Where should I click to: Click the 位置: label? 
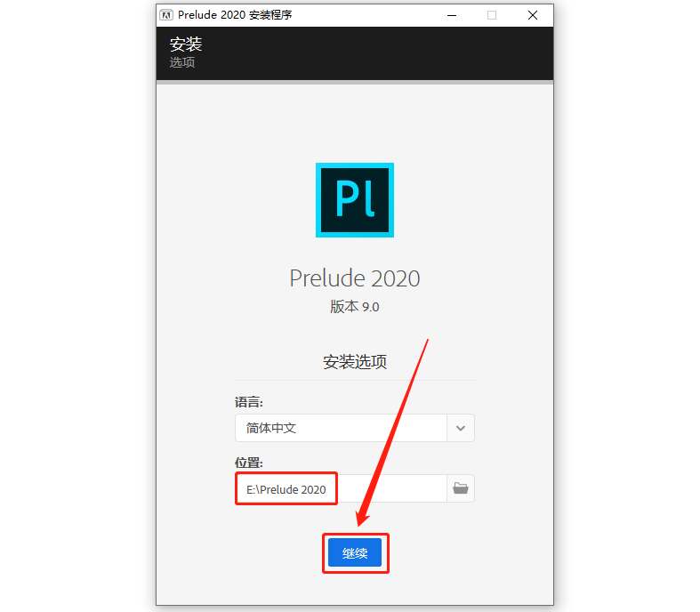pyautogui.click(x=249, y=463)
